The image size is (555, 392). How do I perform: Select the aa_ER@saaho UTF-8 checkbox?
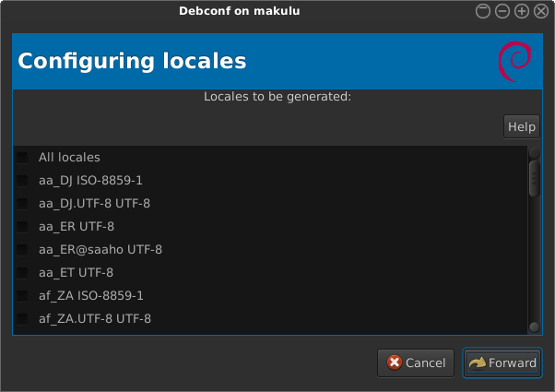(22, 250)
